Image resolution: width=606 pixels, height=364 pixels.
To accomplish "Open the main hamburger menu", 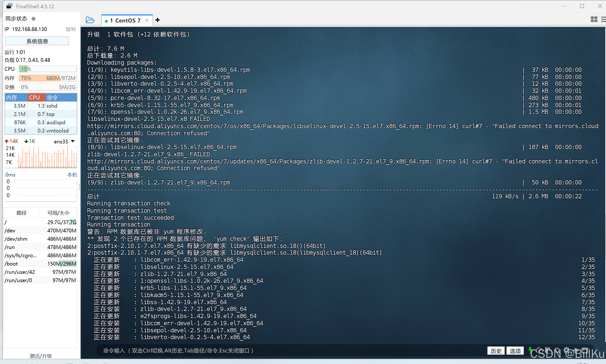I will coord(603,19).
